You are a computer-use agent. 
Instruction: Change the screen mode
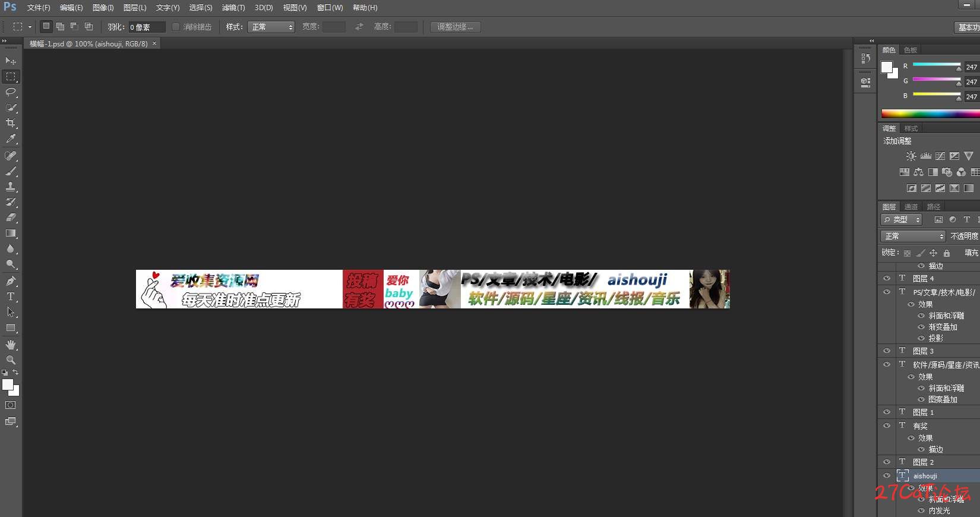11,421
